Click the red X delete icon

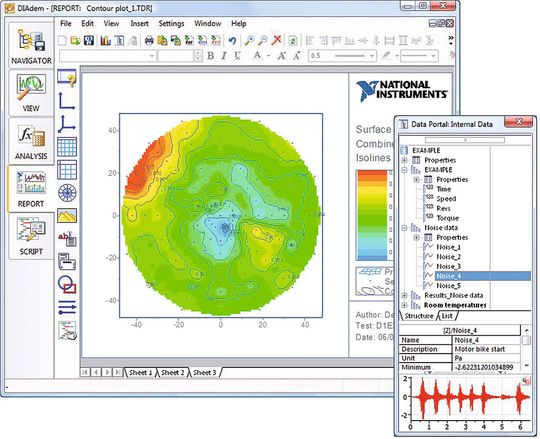point(276,40)
